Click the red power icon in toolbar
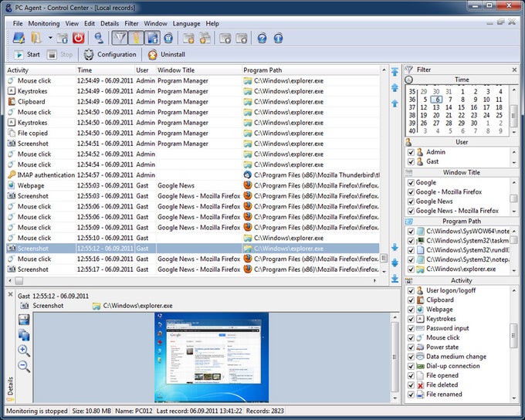This screenshot has height=420, width=525. (78, 38)
